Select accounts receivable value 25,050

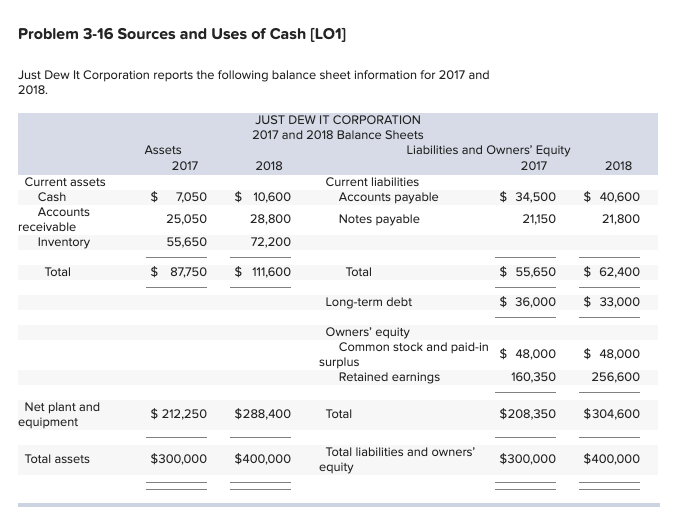(x=186, y=219)
